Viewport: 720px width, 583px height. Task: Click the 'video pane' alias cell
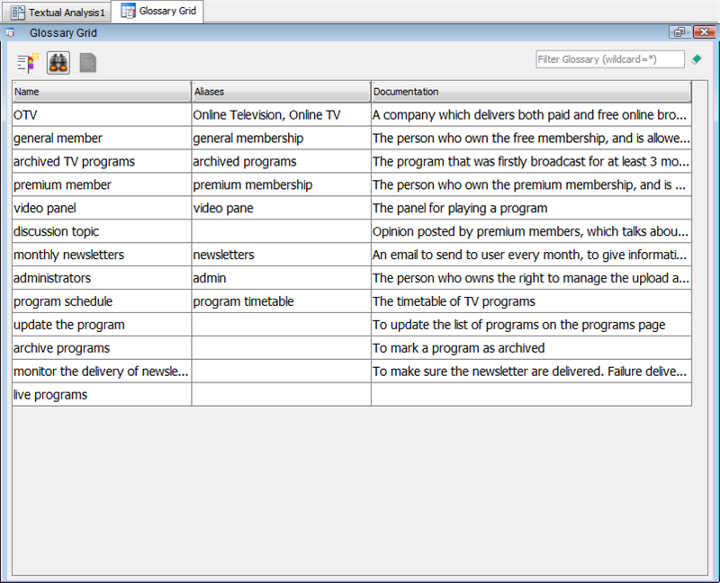281,208
